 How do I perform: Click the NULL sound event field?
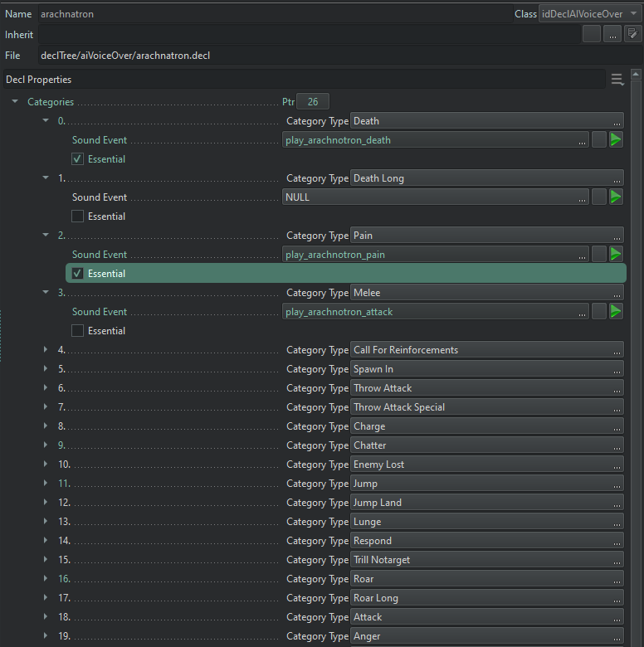click(x=435, y=197)
